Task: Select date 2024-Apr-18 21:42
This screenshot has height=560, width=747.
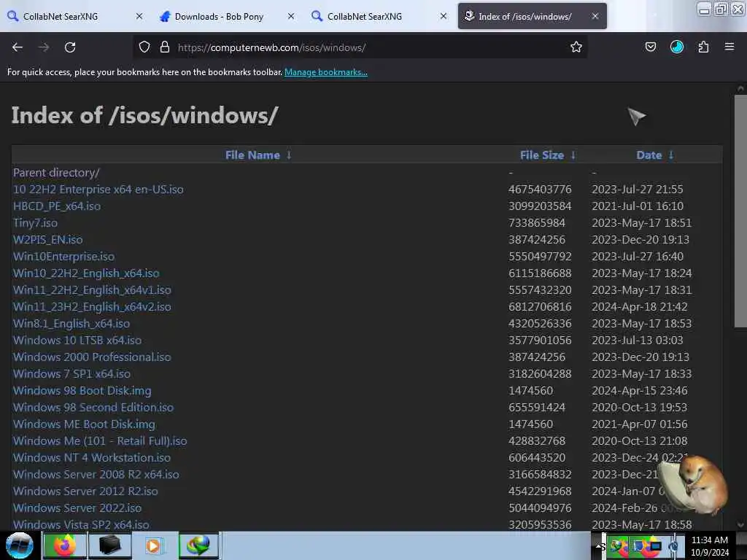Action: coord(639,307)
